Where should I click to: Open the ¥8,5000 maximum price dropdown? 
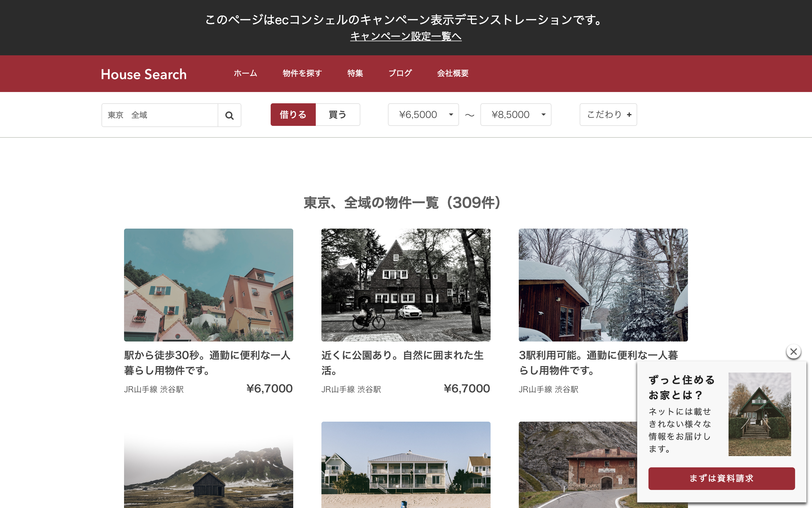pos(516,115)
